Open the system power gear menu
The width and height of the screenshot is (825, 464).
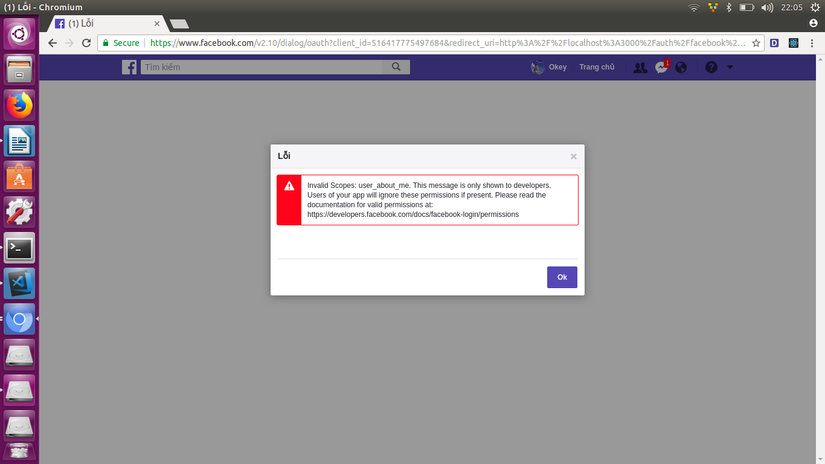pos(815,7)
